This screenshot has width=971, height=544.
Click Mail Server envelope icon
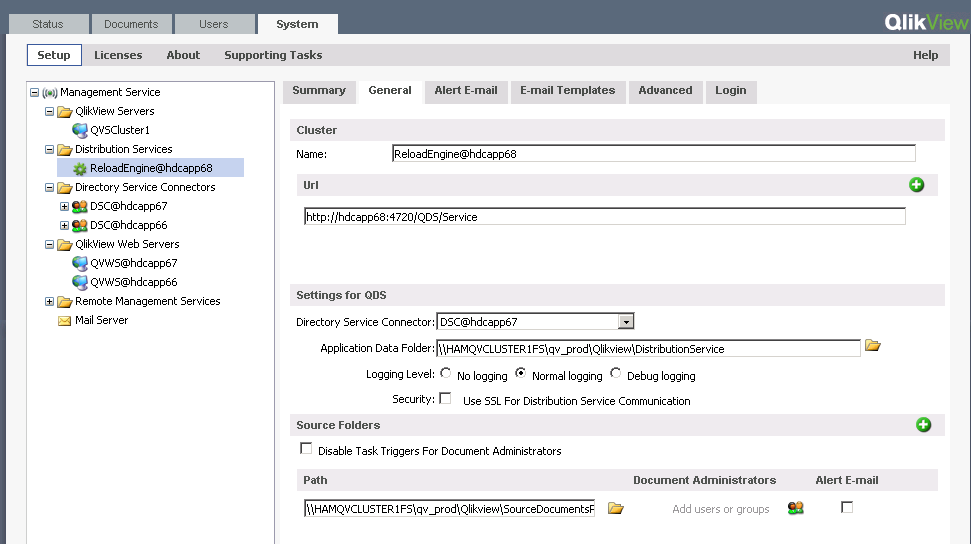click(x=65, y=321)
